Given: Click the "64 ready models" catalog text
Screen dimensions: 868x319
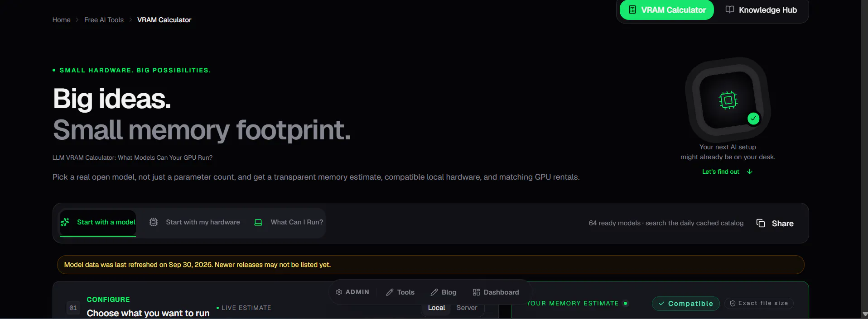Looking at the screenshot, I should (x=666, y=223).
